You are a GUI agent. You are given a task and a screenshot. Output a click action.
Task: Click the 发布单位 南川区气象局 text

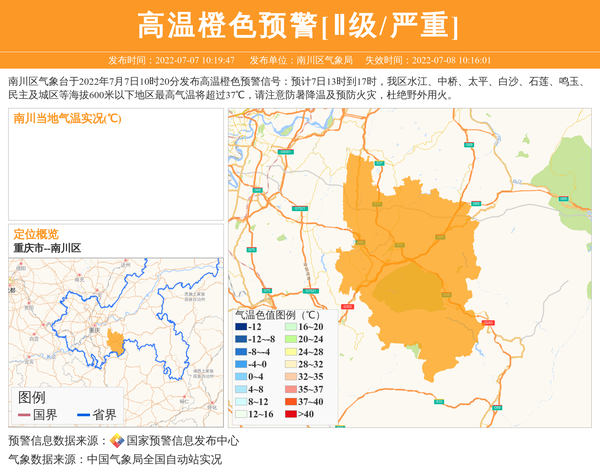302,60
